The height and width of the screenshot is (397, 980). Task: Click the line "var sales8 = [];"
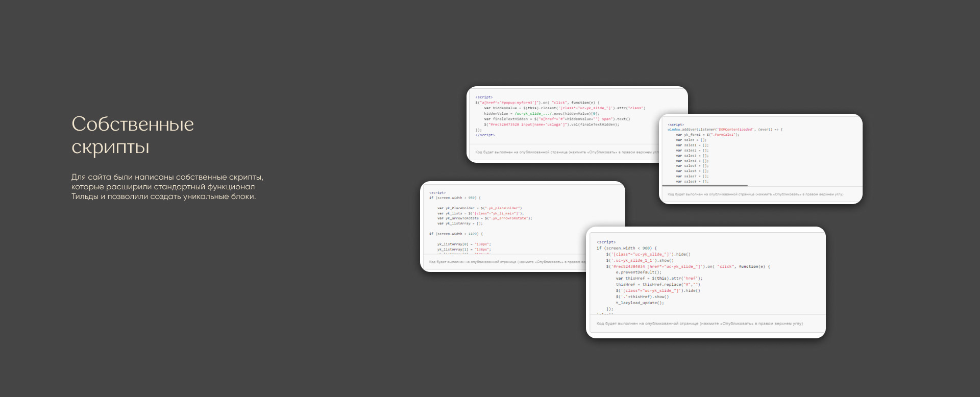point(692,181)
